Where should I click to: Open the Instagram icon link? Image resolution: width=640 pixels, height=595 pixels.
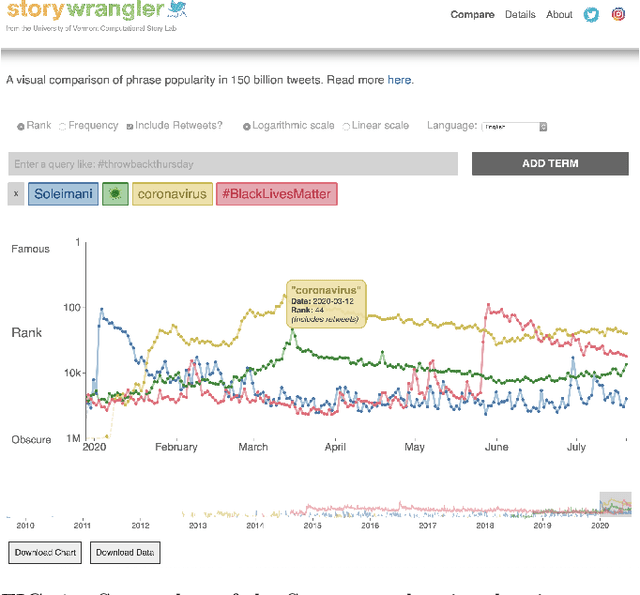coord(618,15)
